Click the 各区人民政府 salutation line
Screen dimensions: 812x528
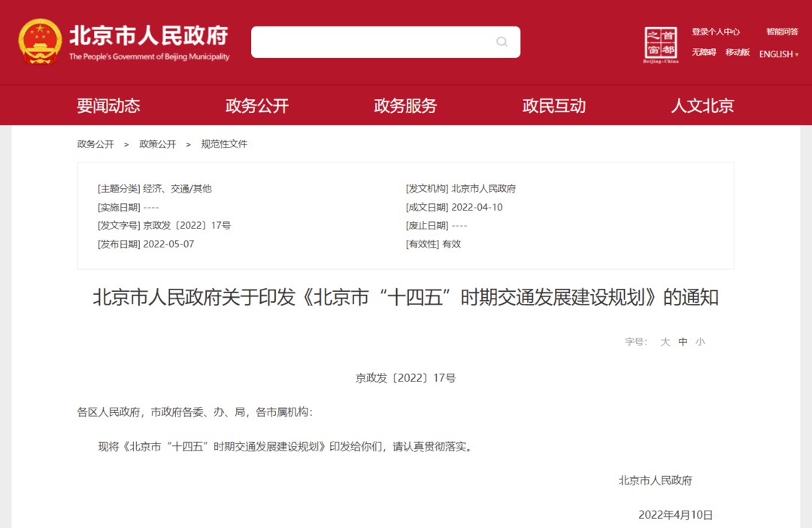tap(195, 412)
